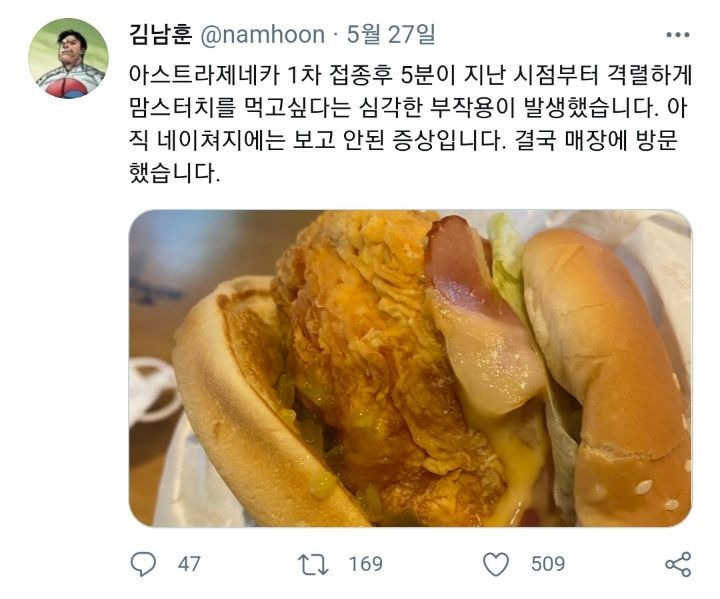Open the three-dot more options menu
720x599 pixels.
[x=678, y=35]
